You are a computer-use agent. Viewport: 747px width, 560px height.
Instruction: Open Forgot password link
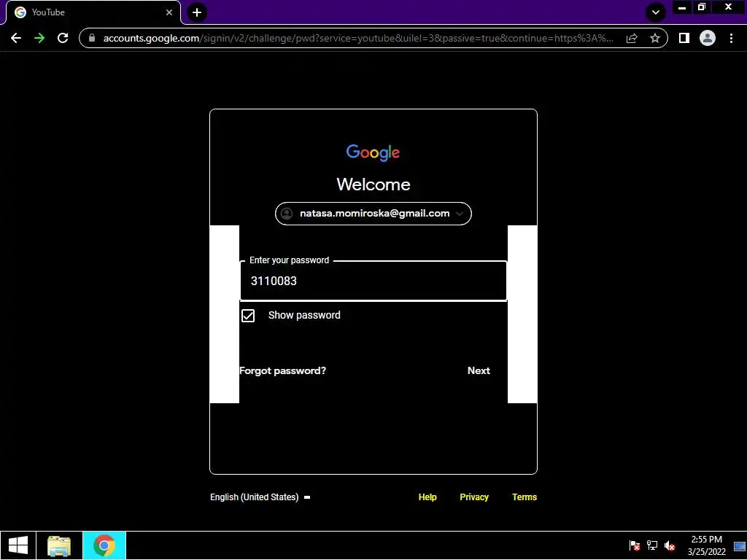point(282,371)
